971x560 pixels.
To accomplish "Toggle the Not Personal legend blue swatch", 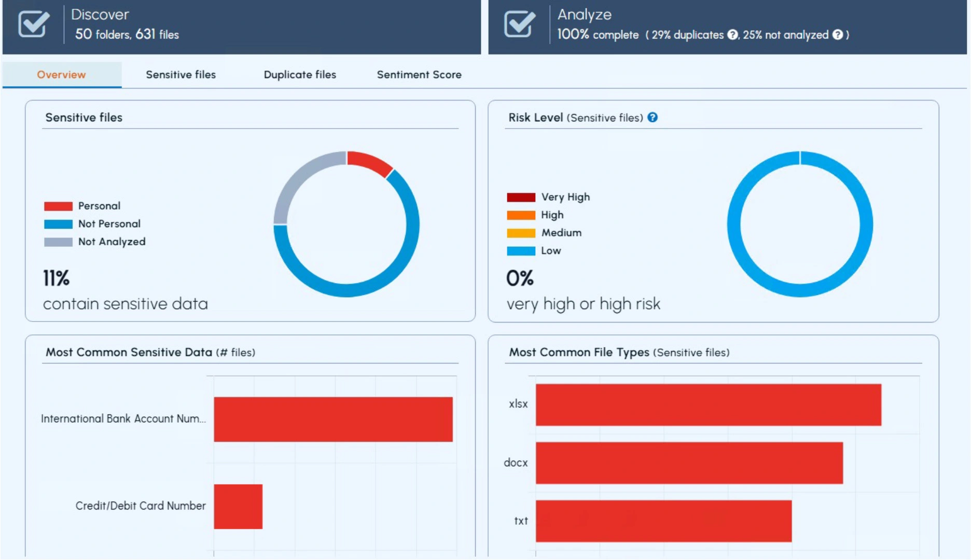I will tap(58, 224).
